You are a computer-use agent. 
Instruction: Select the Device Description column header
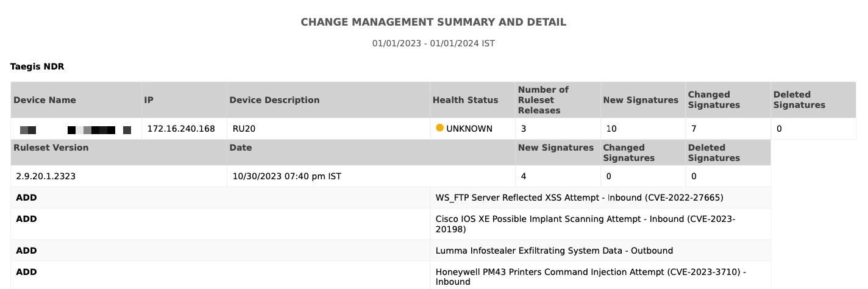click(x=274, y=100)
